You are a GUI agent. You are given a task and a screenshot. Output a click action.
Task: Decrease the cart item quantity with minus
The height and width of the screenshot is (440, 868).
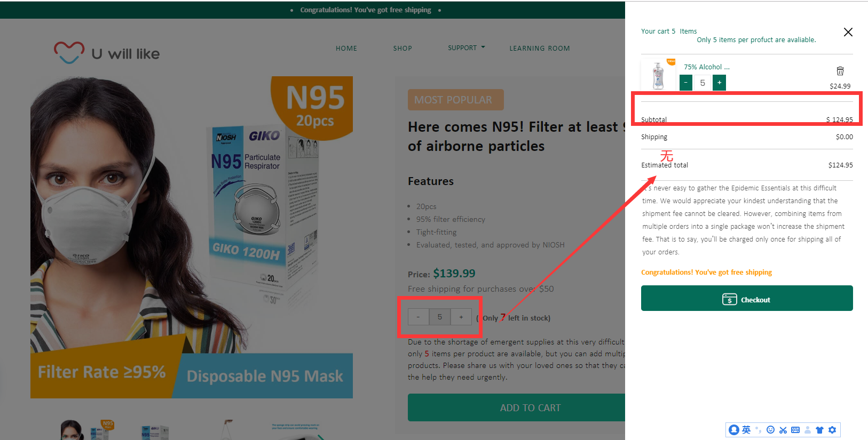tap(686, 83)
